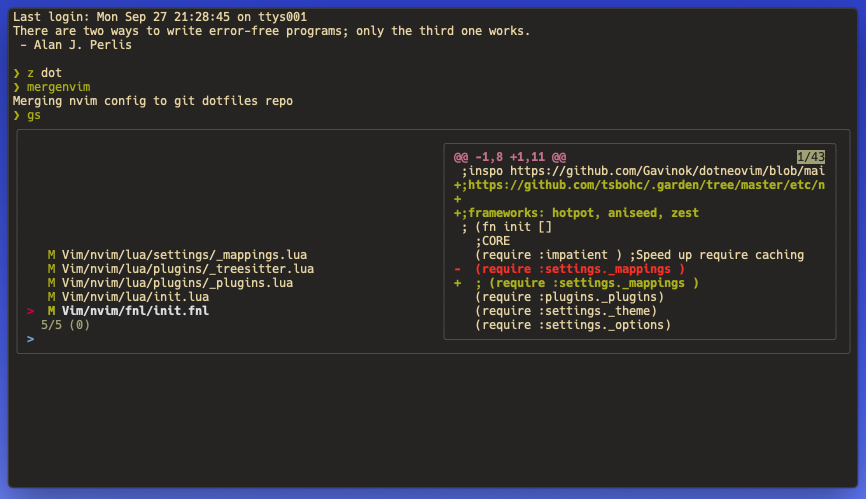Image resolution: width=866 pixels, height=499 pixels.
Task: Click the 5/5 (0) match counter
Action: (x=65, y=325)
